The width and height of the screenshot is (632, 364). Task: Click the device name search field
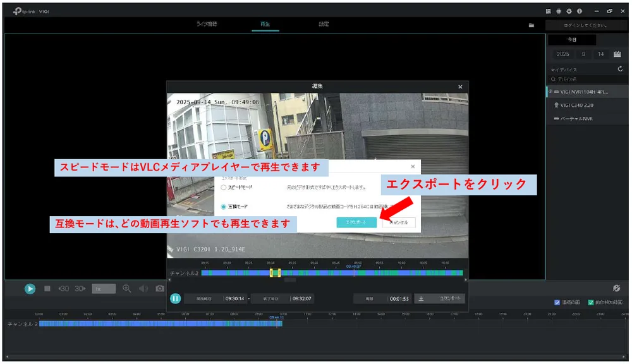coord(587,79)
